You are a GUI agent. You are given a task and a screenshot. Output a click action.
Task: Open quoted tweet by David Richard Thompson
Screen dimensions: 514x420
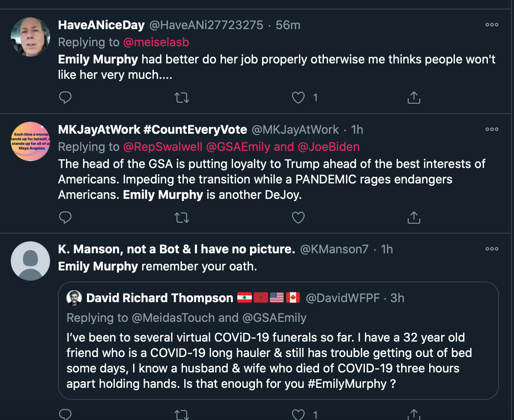point(278,341)
